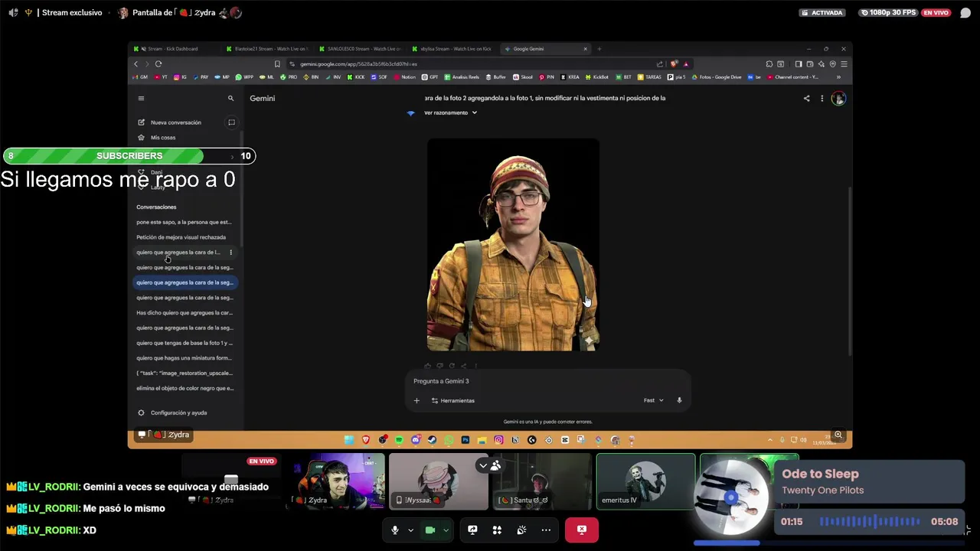
Task: Open the chat bubble icon at top right
Action: point(965,12)
